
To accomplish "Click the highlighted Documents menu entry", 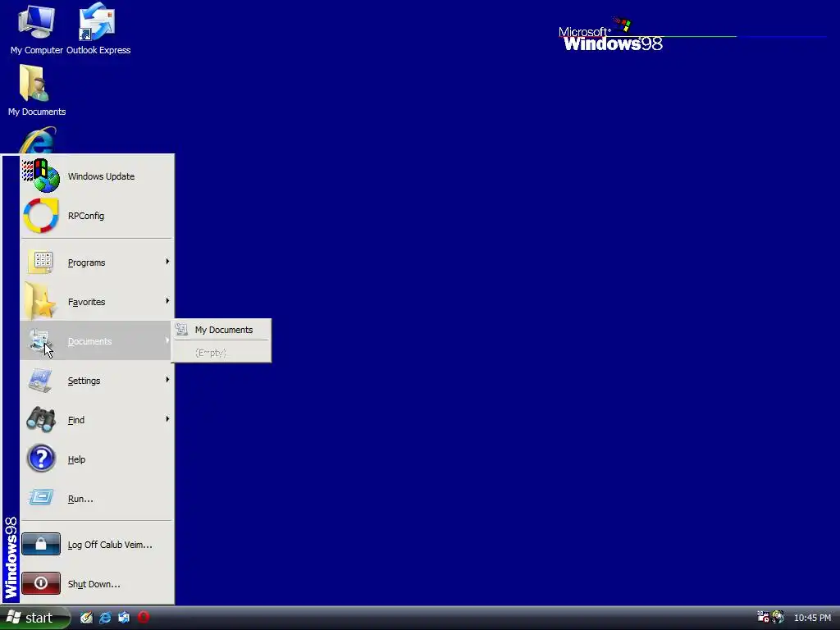I will (97, 341).
